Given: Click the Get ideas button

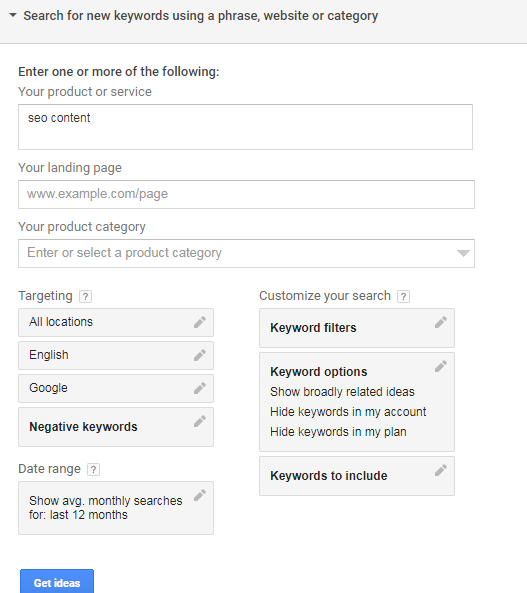Looking at the screenshot, I should coord(57,582).
